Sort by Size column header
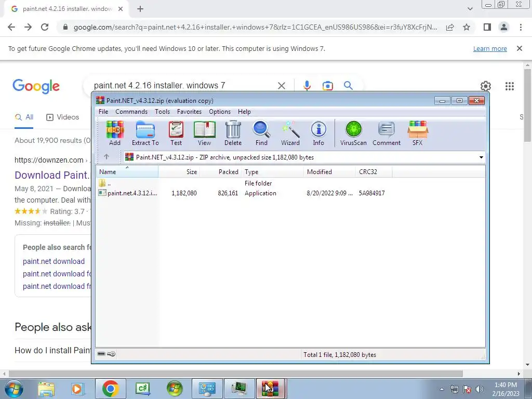 click(179, 171)
